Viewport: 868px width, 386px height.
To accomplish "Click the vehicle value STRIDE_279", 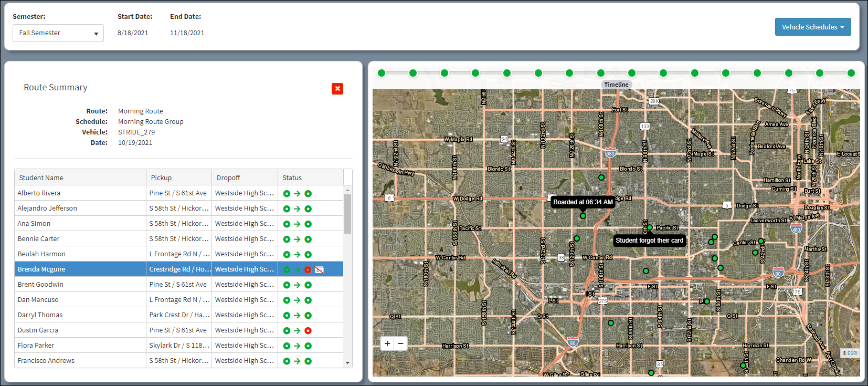I will tap(136, 132).
